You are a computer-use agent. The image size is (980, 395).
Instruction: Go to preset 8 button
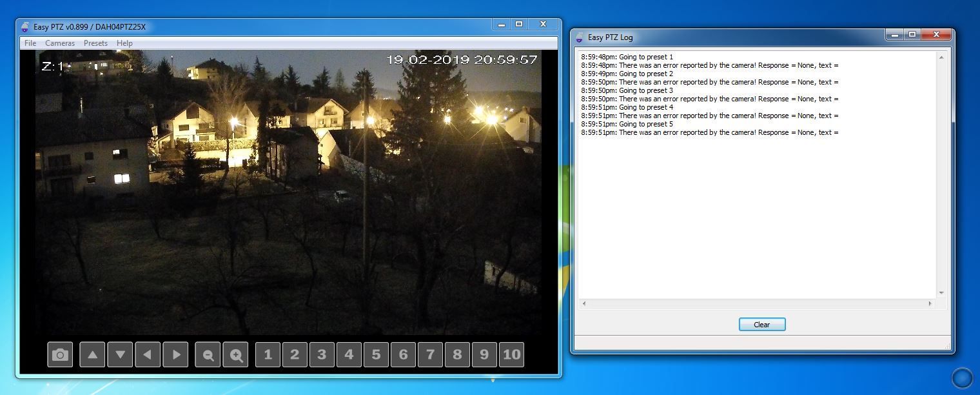pos(457,355)
